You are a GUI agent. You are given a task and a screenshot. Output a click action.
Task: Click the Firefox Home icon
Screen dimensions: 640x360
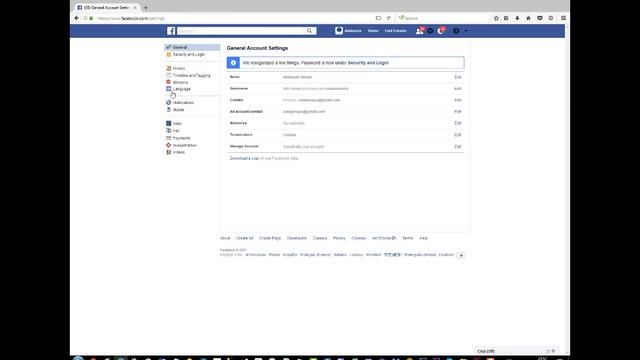coord(528,18)
